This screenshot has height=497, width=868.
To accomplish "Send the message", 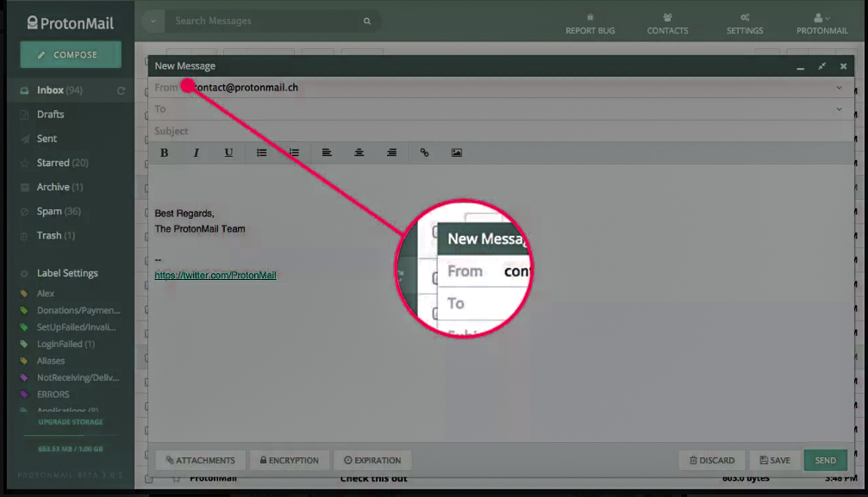I will [x=826, y=461].
